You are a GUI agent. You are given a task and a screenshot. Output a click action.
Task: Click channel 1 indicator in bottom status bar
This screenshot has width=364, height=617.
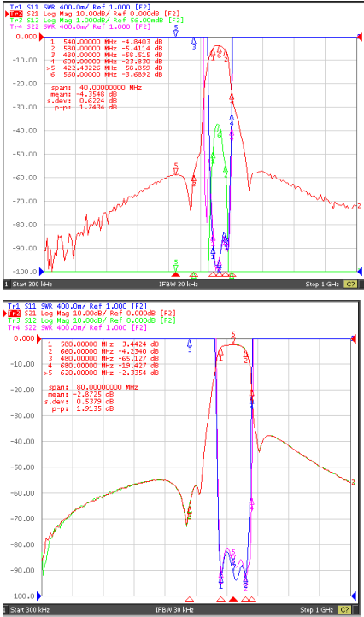pos(6,609)
